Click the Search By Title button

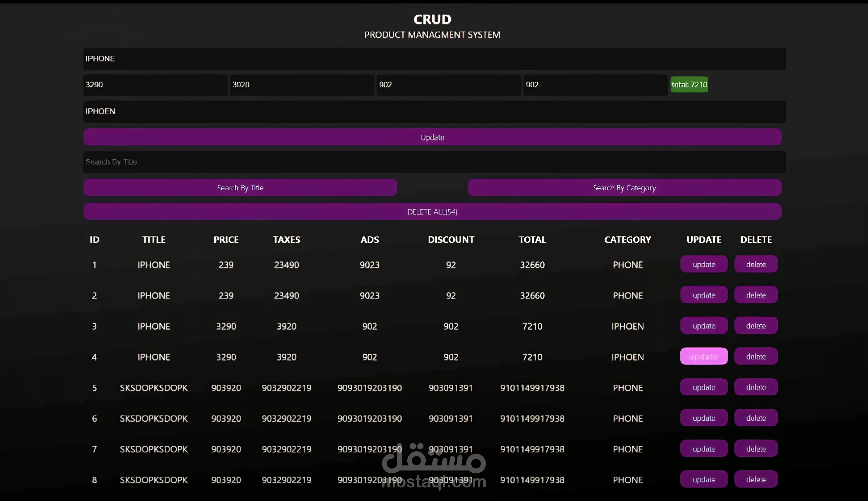click(240, 188)
